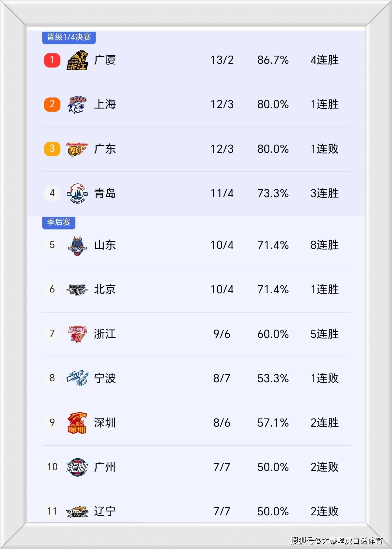
Task: Click 山东's 8连胜 streak label
Action: [324, 245]
